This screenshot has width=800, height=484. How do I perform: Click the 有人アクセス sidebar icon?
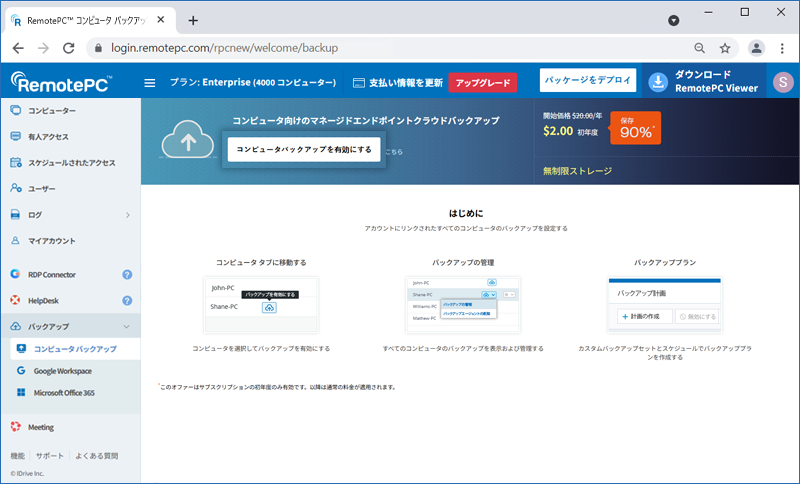[x=16, y=136]
